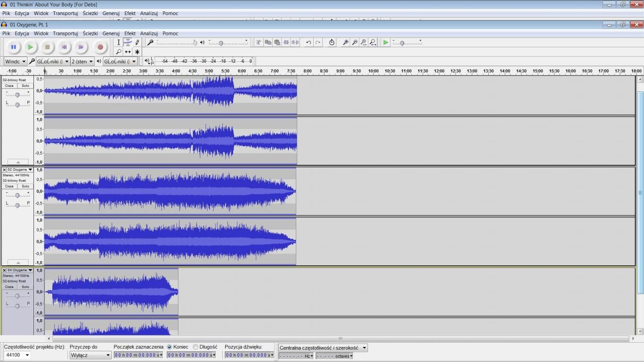Select the Długość radio button
Image resolution: width=644 pixels, height=362 pixels.
196,347
